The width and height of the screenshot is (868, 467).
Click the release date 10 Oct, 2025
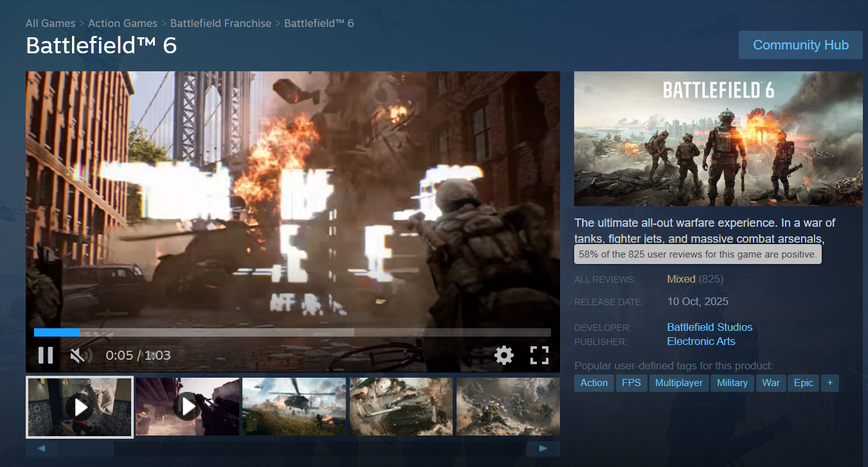(698, 301)
